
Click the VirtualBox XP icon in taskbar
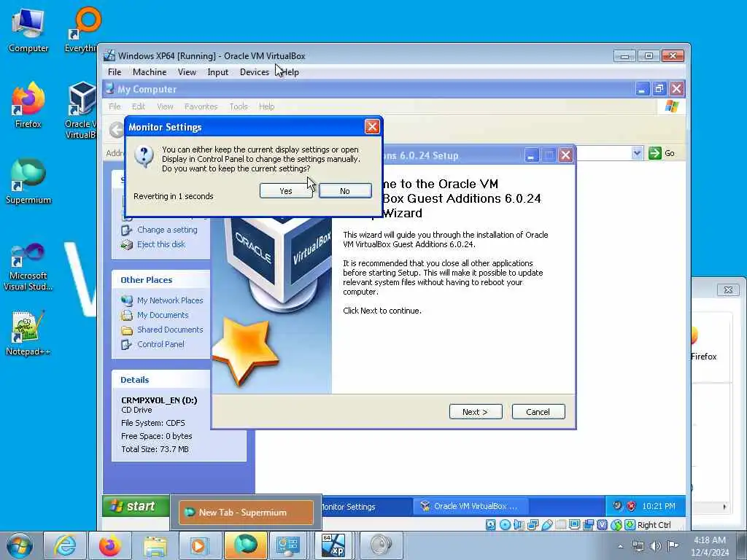click(333, 545)
